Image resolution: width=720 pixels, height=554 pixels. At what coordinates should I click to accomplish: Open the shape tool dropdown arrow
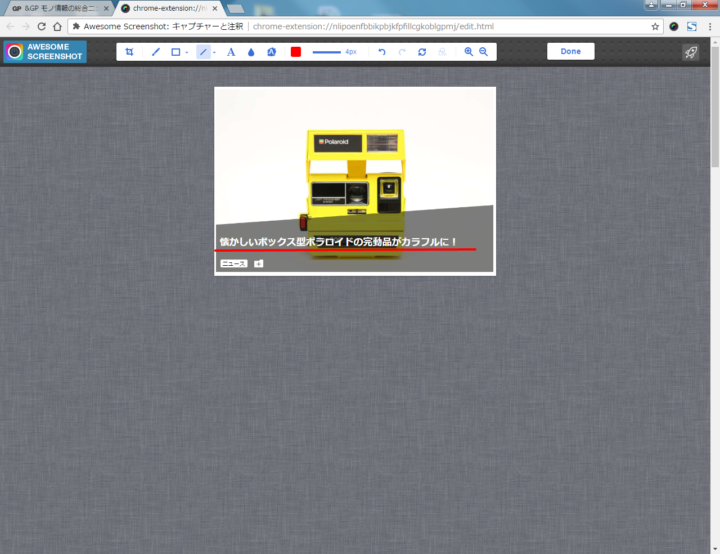[186, 52]
